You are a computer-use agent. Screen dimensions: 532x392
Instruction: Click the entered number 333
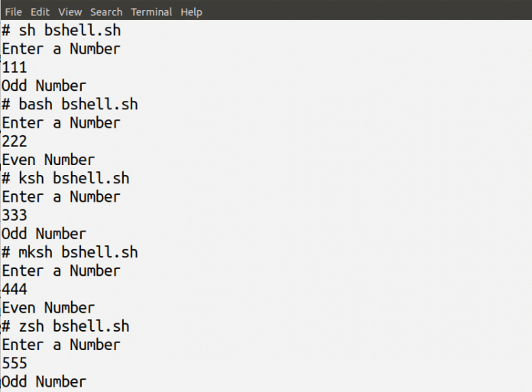[x=15, y=215]
